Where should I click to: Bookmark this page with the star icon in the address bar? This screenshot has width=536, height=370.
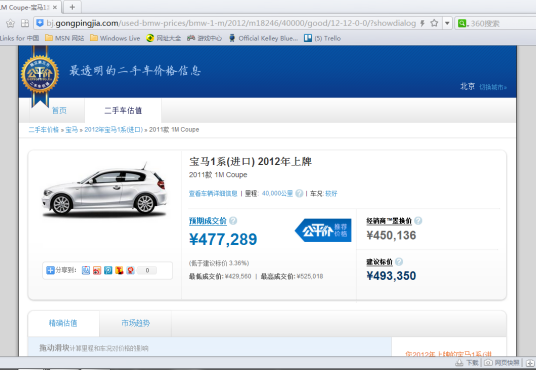[x=434, y=23]
